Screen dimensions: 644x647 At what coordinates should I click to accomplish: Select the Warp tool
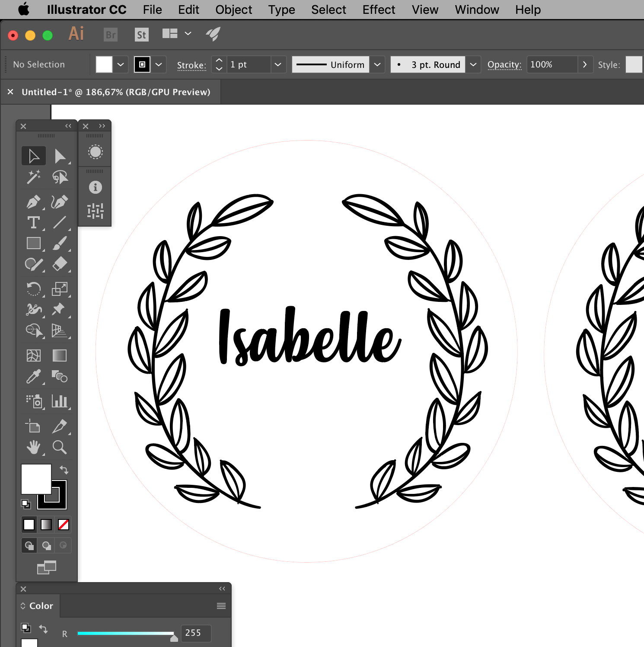pos(34,309)
